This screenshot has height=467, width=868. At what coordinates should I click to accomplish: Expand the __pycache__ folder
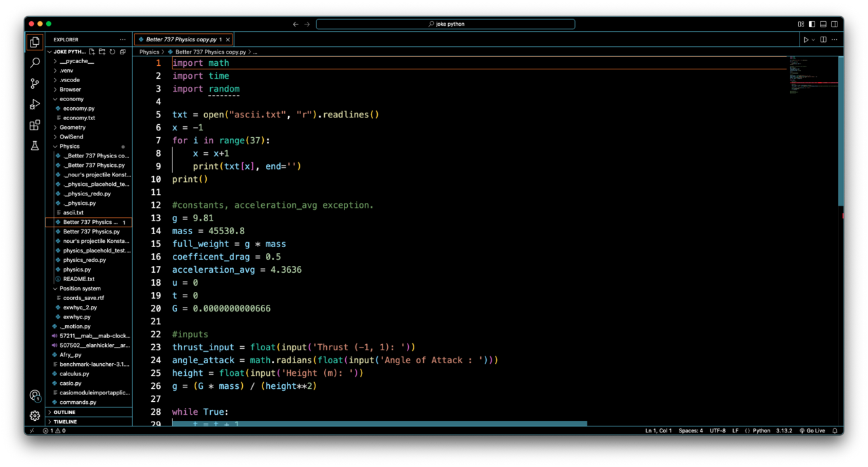[89, 61]
